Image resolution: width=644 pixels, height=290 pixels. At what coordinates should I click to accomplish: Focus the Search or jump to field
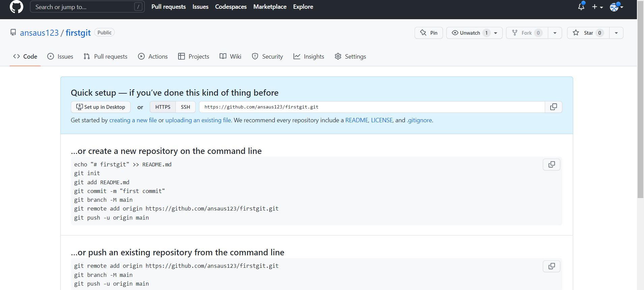pos(87,7)
